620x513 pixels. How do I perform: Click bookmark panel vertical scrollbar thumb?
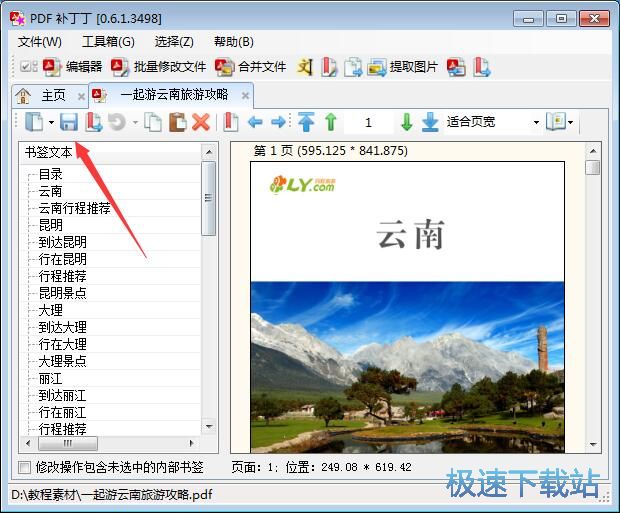[209, 198]
